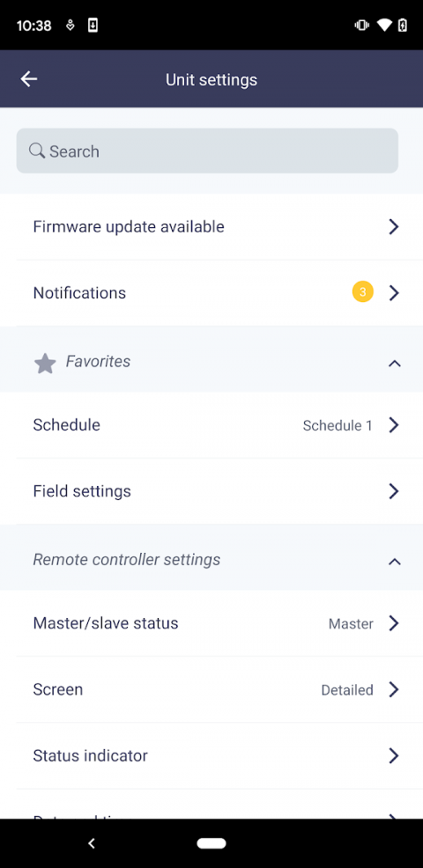423x868 pixels.
Task: Tap the back arrow in header
Action: point(29,79)
